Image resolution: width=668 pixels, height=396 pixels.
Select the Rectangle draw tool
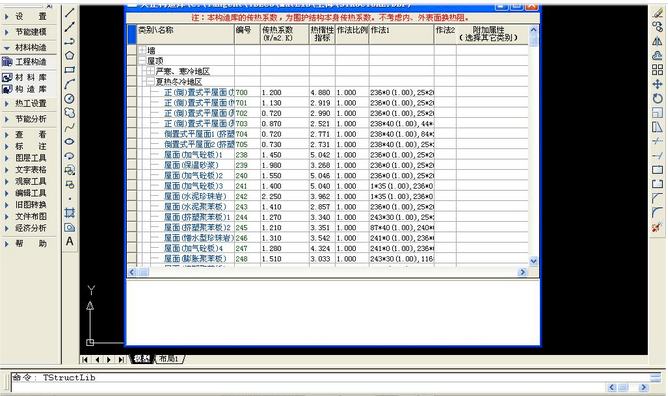click(70, 70)
